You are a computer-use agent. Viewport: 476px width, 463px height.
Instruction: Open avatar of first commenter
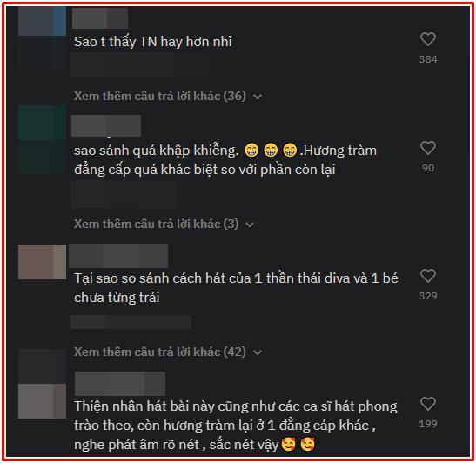(x=42, y=21)
